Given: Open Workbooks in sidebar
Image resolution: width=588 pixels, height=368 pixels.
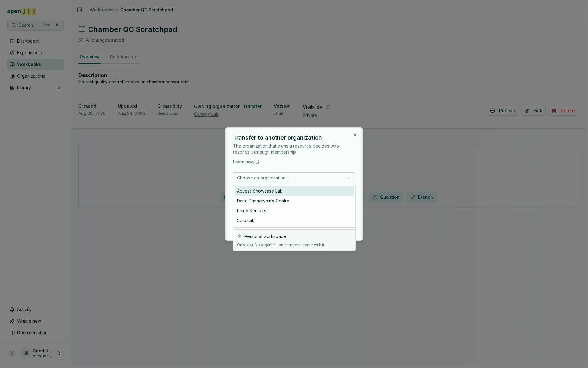Looking at the screenshot, I should (x=36, y=64).
